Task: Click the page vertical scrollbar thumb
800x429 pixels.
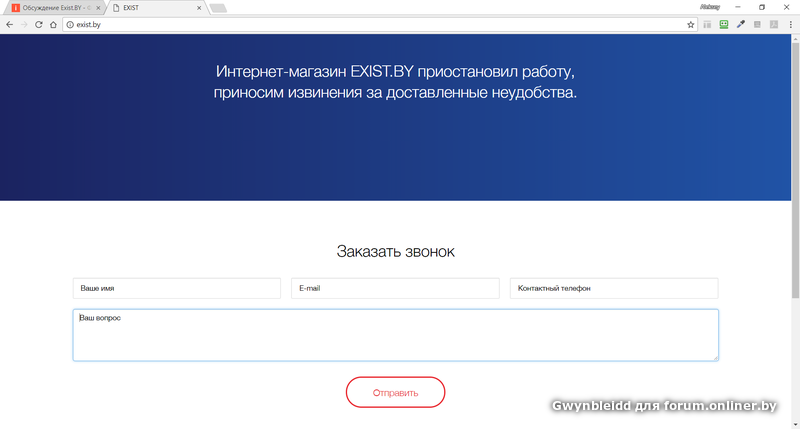Action: (795, 170)
